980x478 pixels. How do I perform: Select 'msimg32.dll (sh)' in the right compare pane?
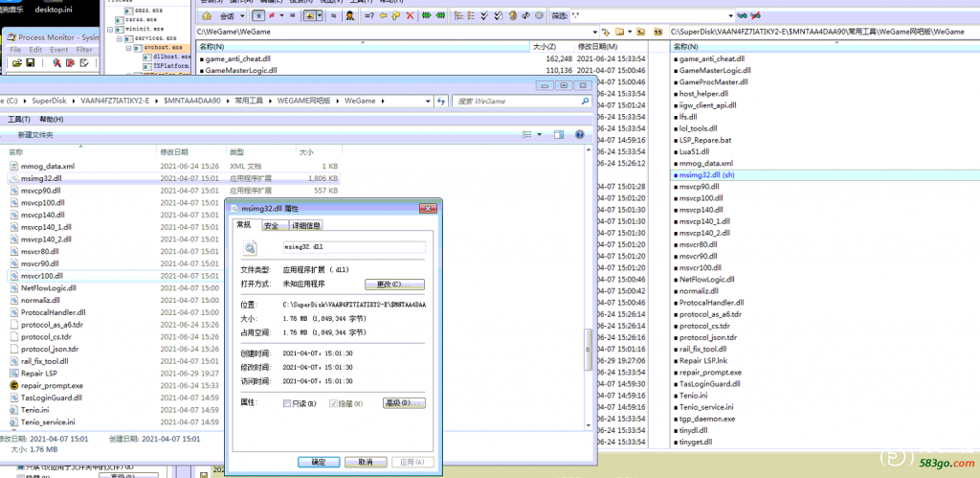tap(707, 175)
